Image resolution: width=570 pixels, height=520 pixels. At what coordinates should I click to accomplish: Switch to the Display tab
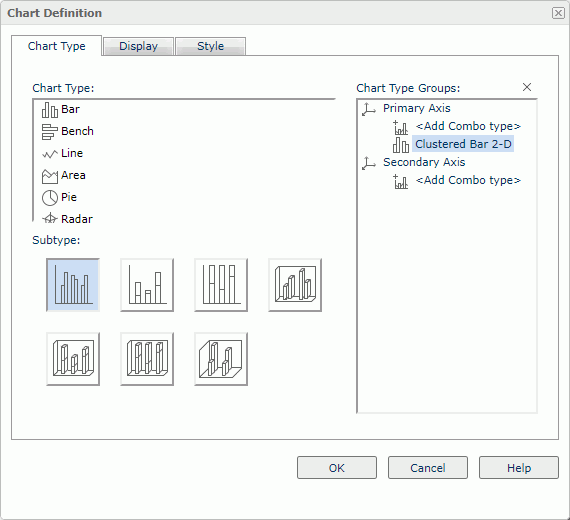[139, 46]
